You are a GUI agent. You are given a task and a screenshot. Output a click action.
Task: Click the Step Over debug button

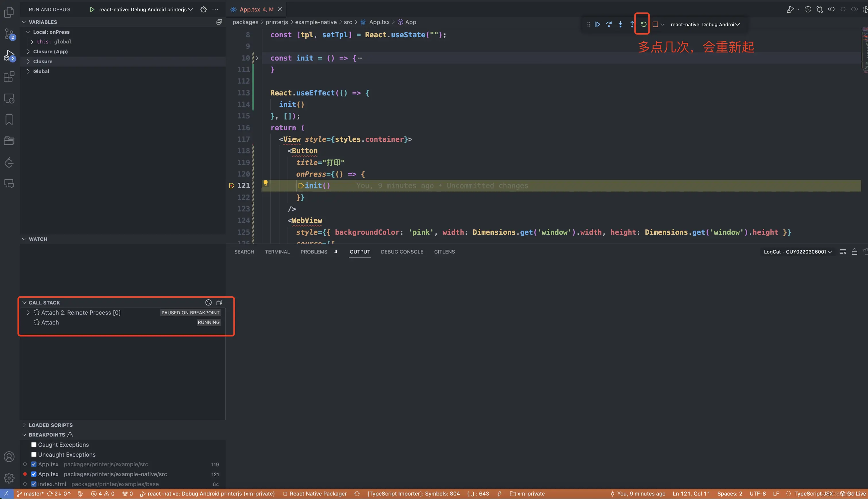pyautogui.click(x=609, y=24)
